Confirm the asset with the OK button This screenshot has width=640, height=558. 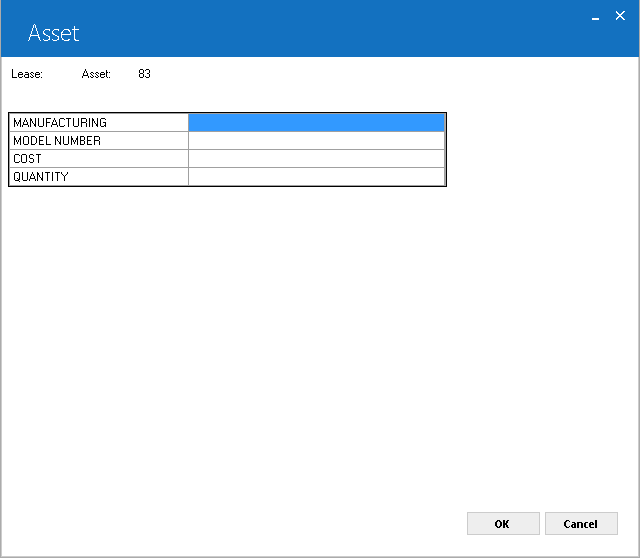503,523
